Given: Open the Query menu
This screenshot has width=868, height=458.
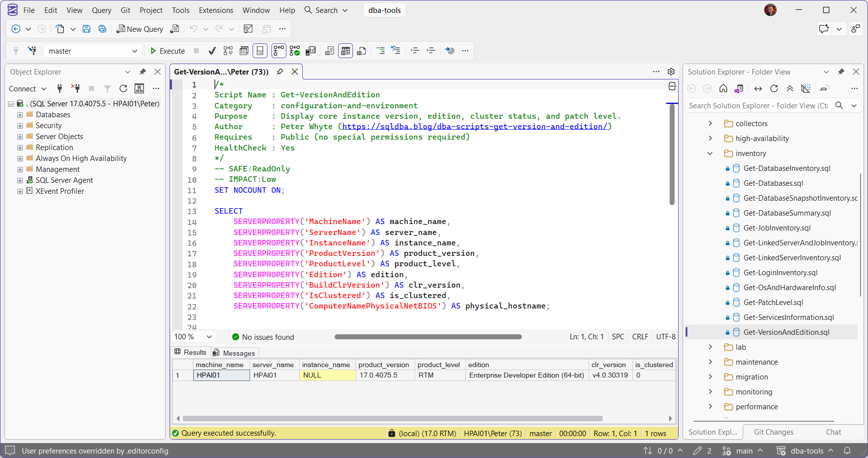Looking at the screenshot, I should 101,10.
